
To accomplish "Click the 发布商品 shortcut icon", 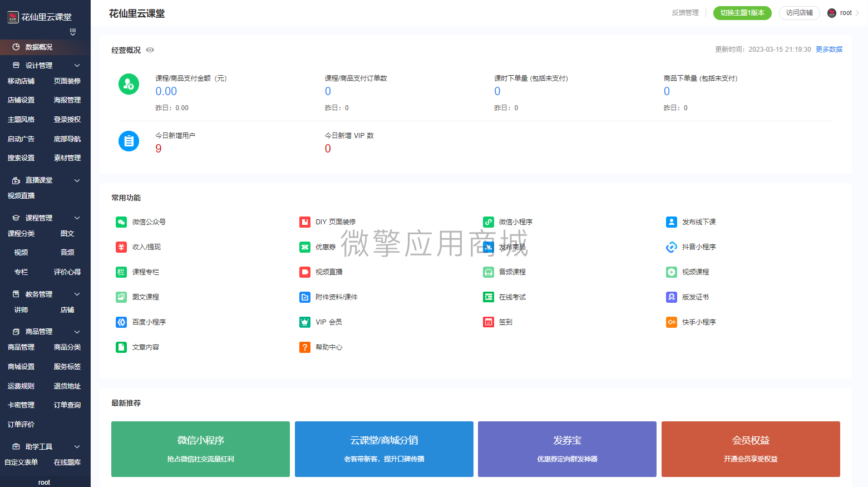I will [x=489, y=247].
